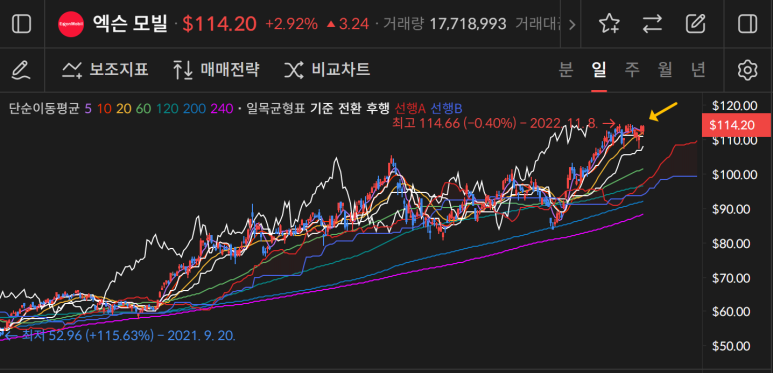
Task: Click the ExxonMobil red logo icon
Action: [x=71, y=24]
